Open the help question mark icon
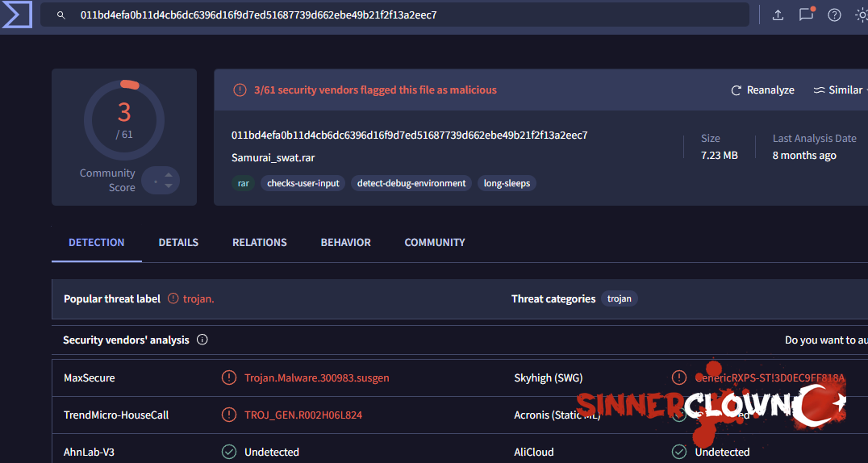This screenshot has width=868, height=463. click(834, 15)
